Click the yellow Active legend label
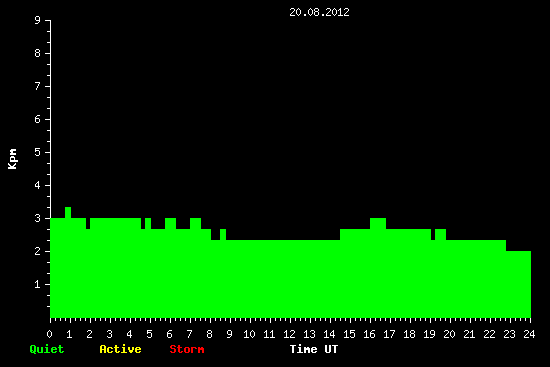This screenshot has height=367, width=550. pos(120,349)
